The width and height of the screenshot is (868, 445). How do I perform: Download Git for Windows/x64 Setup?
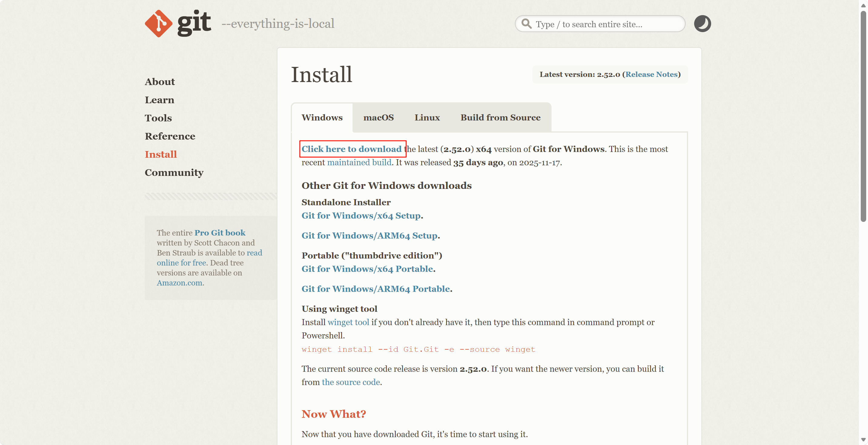(x=361, y=216)
